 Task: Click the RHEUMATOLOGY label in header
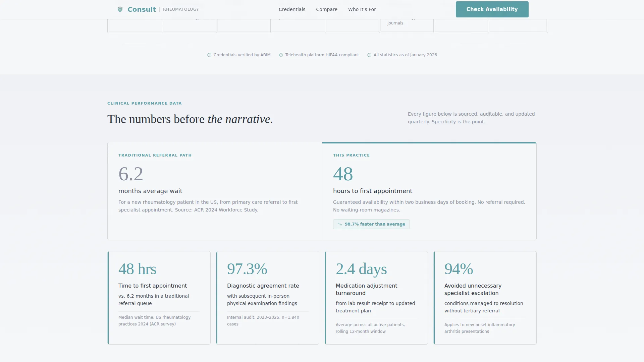pos(181,9)
